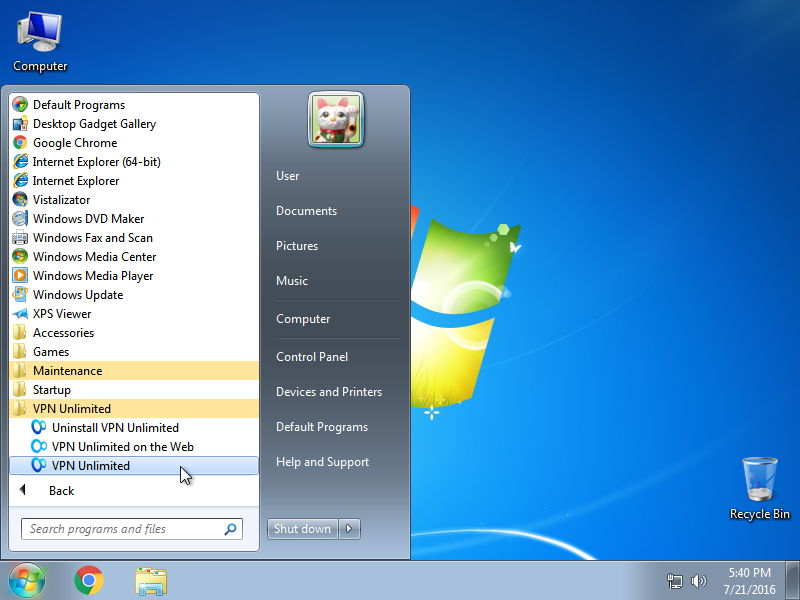Open Default Programs from the programs list
This screenshot has height=600, width=800.
[134, 105]
